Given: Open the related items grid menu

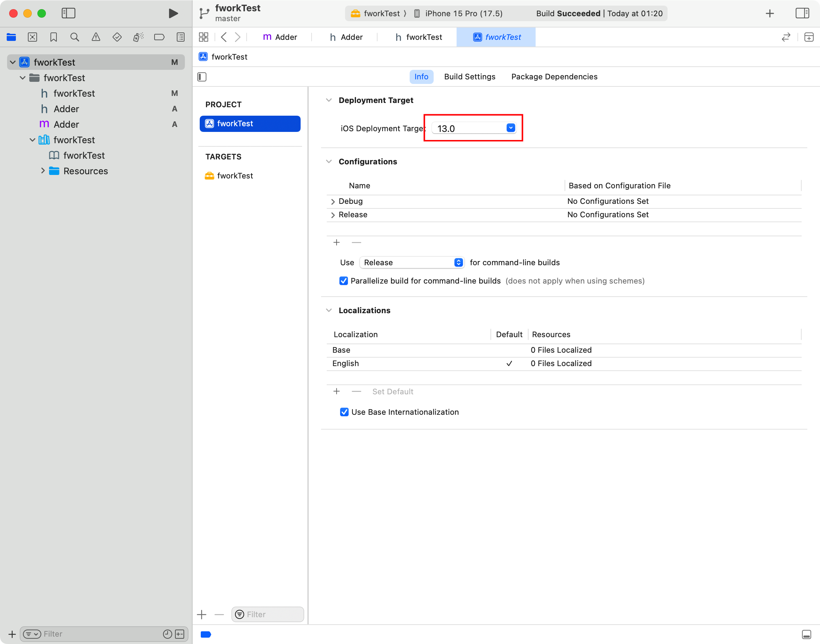Looking at the screenshot, I should tap(204, 37).
